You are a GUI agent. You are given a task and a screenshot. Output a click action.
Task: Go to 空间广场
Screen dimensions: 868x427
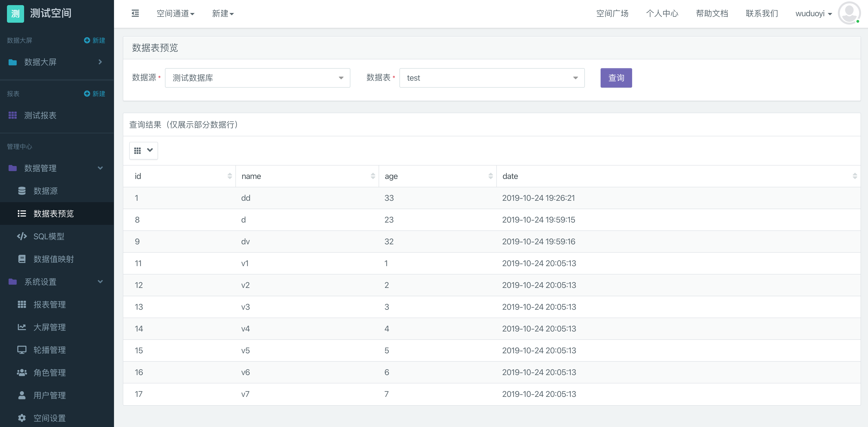(612, 13)
